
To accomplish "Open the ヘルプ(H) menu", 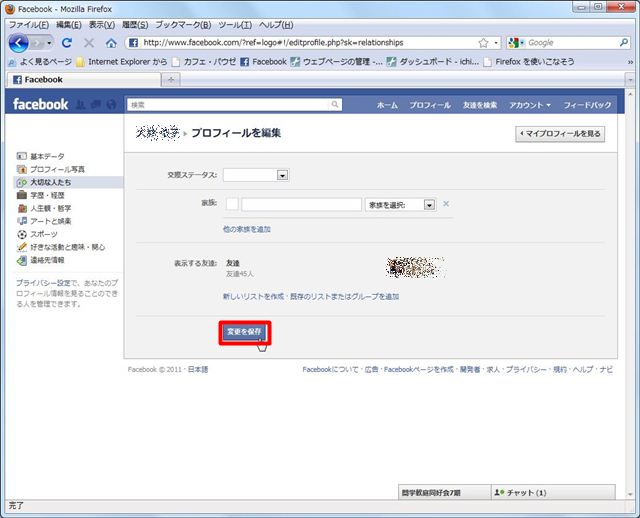I will [276, 25].
